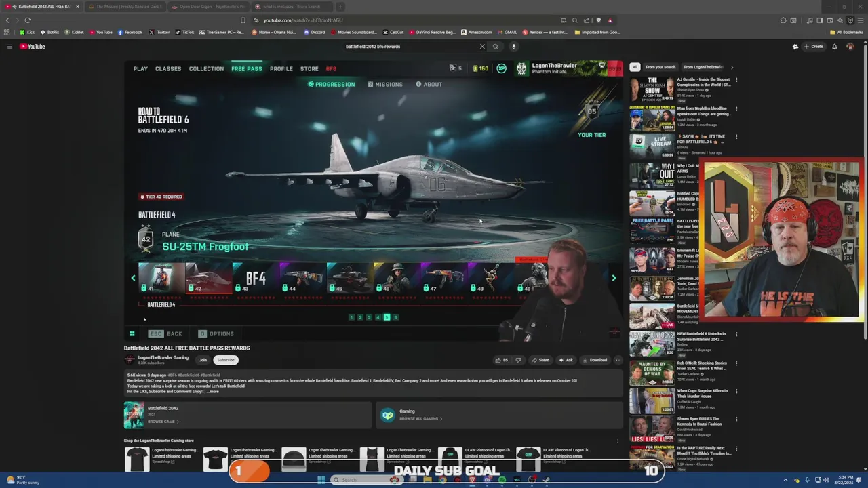Select the From LoganTheBrawler chip

point(703,67)
